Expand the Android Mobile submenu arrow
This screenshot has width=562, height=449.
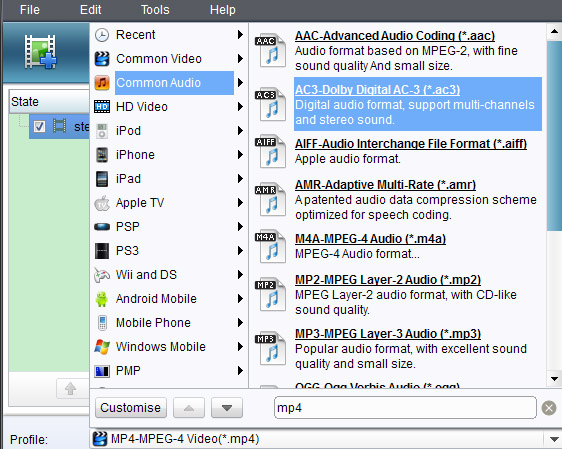tap(240, 299)
